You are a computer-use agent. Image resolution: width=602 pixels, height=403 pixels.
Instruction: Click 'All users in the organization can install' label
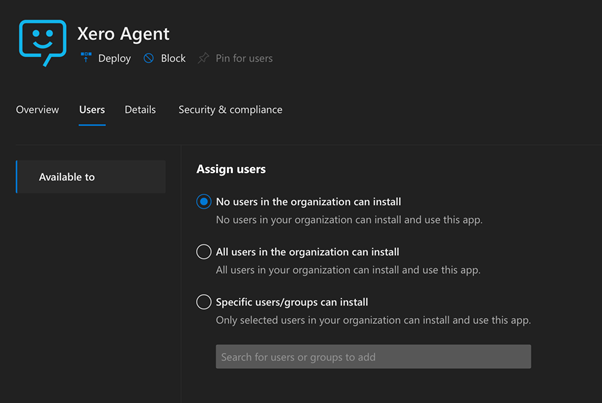coord(308,252)
